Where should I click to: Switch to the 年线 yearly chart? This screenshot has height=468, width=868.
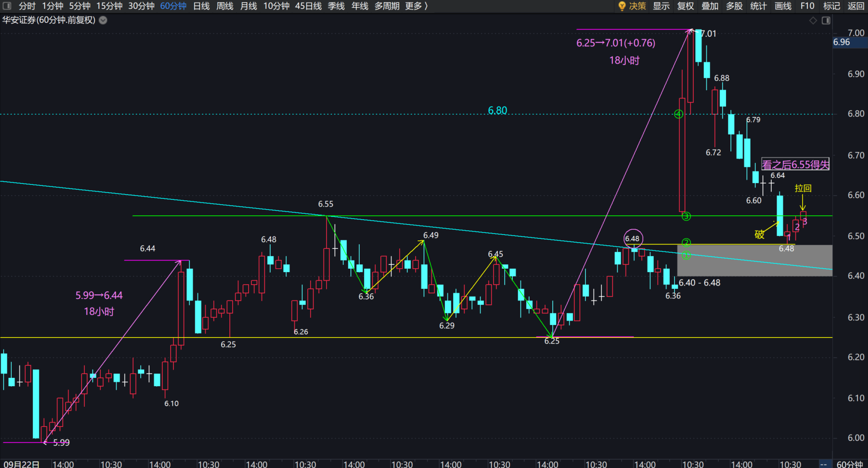360,6
